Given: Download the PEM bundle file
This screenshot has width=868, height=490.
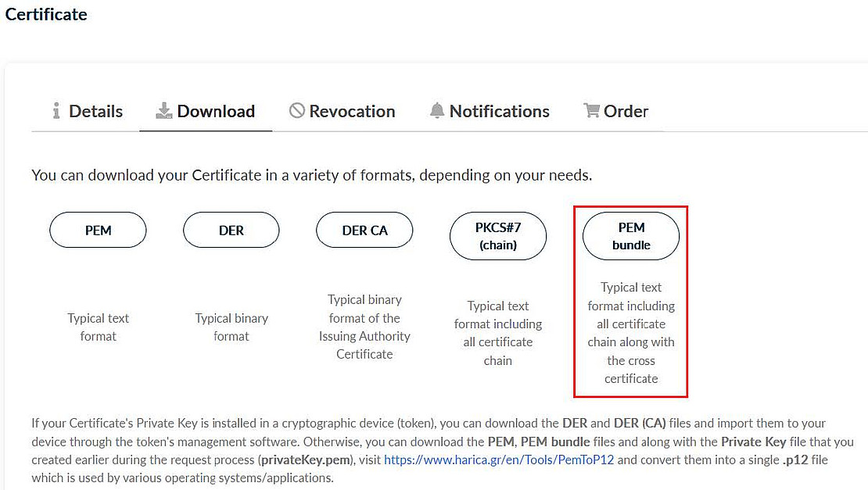Looking at the screenshot, I should point(631,236).
